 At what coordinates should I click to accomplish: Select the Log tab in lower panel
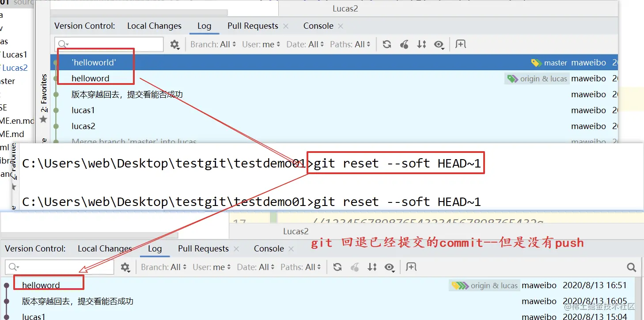[x=155, y=249]
